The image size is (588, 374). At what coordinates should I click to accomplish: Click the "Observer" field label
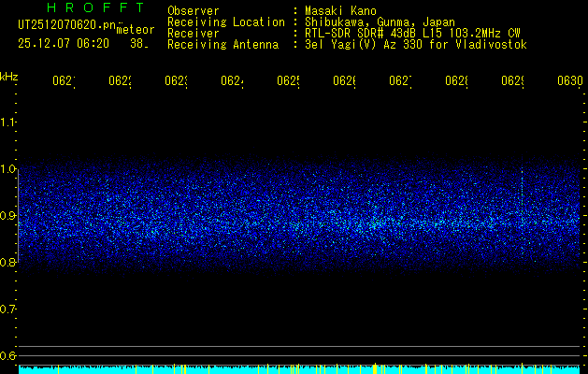pos(194,11)
